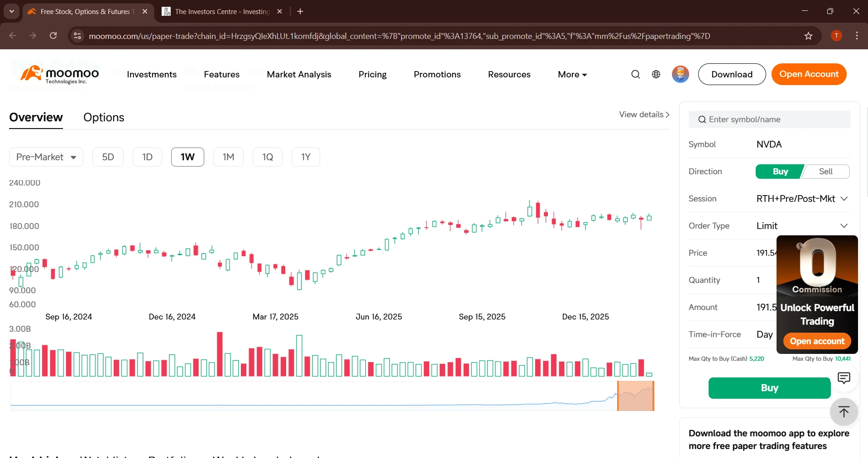The width and height of the screenshot is (868, 458).
Task: Click the zero Commission promo image
Action: (817, 265)
